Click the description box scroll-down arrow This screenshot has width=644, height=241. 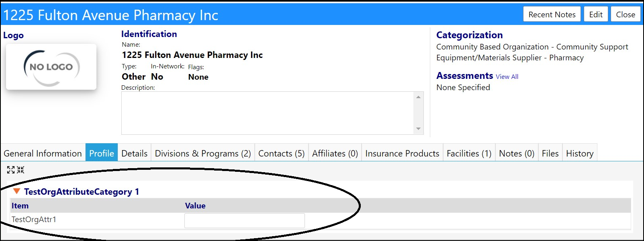[x=419, y=129]
